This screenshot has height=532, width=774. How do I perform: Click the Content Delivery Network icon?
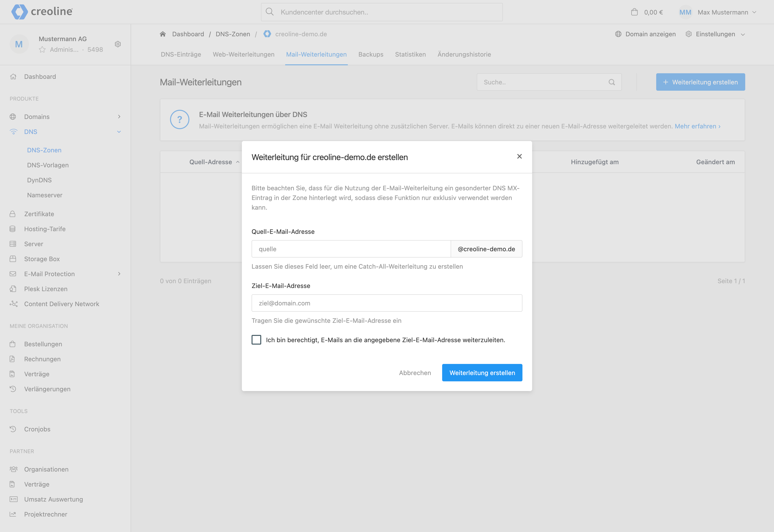[x=13, y=304]
